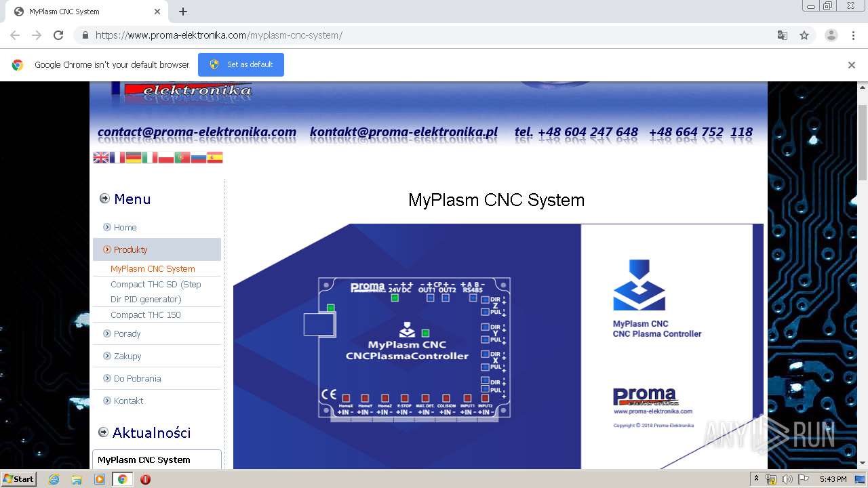The height and width of the screenshot is (488, 868).
Task: Open the Do Pobrania menu item
Action: click(137, 378)
